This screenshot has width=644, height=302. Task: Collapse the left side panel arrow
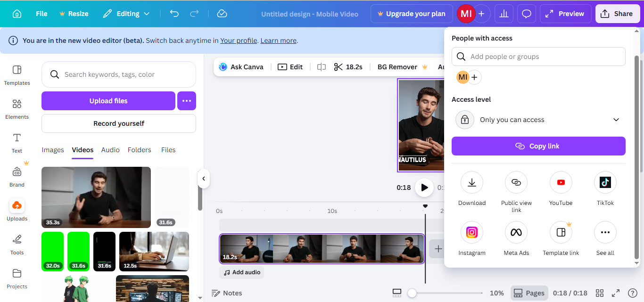(204, 179)
